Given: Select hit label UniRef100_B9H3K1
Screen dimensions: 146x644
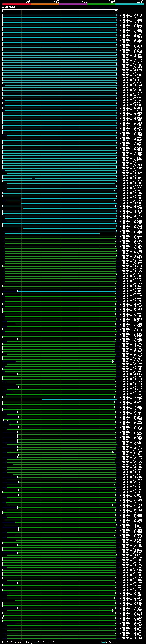Looking at the screenshot, I should coord(131,40).
